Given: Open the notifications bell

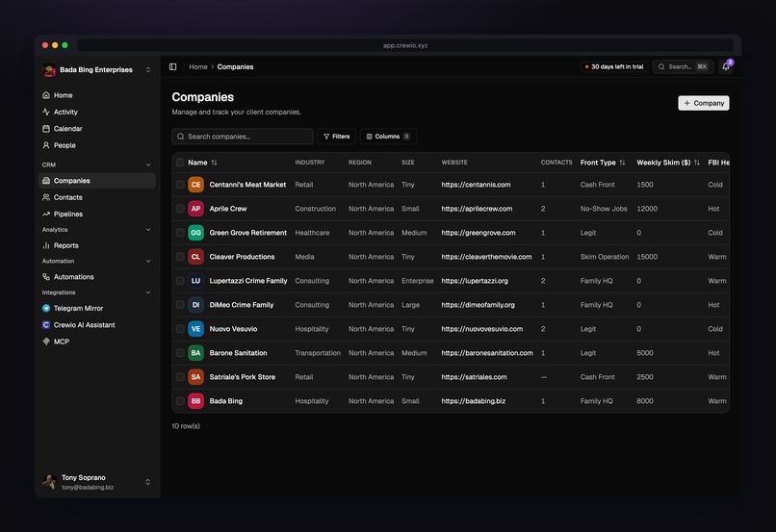Looking at the screenshot, I should point(726,66).
